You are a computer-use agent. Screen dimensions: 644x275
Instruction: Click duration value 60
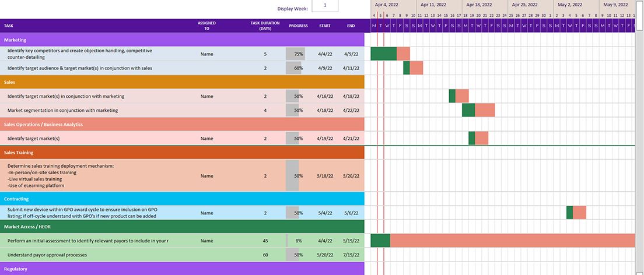(265, 255)
